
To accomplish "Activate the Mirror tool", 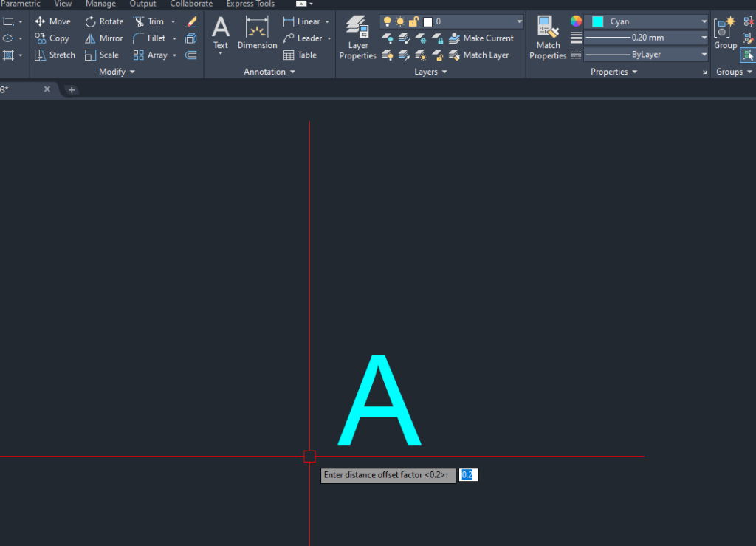I will pyautogui.click(x=103, y=38).
